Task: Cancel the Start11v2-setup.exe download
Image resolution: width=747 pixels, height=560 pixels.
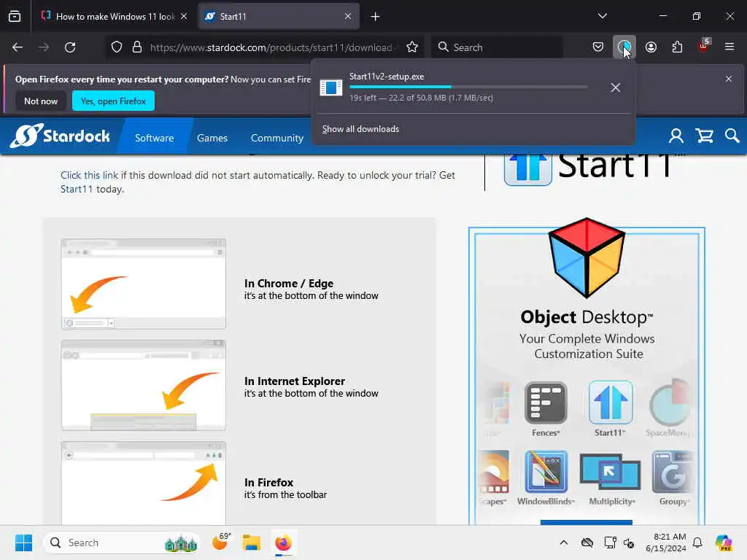Action: (x=616, y=87)
